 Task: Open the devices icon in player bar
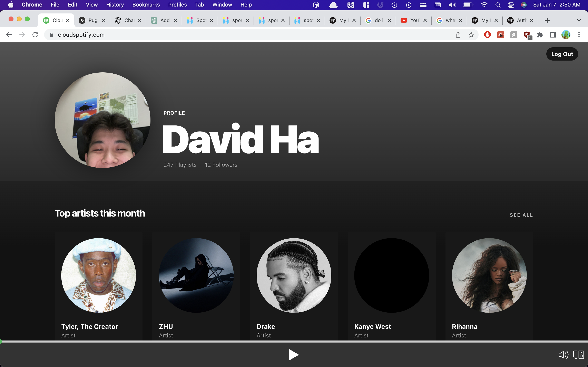(579, 355)
